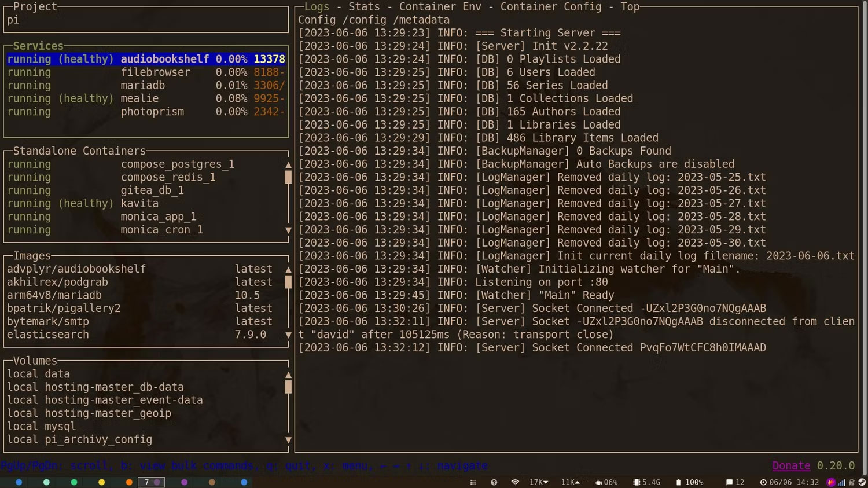The height and width of the screenshot is (488, 868).
Task: Click the 11K upload speed indicator
Action: pos(570,482)
